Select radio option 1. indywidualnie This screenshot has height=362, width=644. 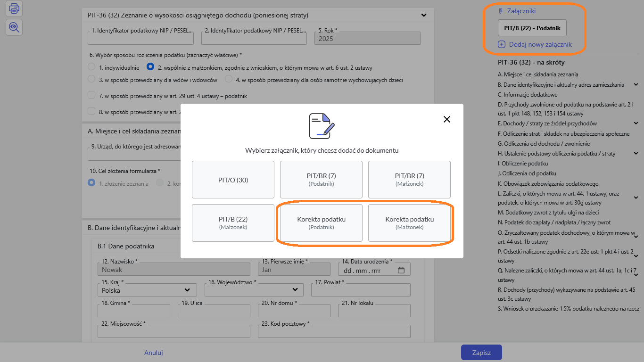[92, 67]
